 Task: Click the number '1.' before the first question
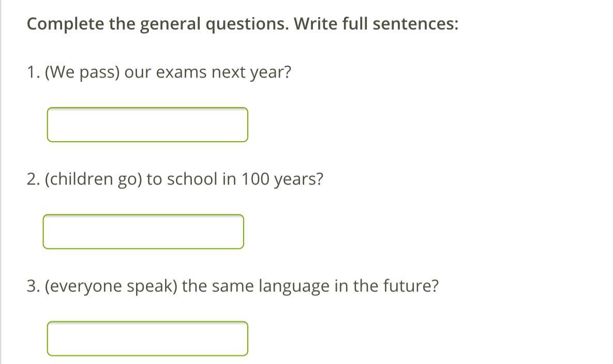pyautogui.click(x=34, y=72)
